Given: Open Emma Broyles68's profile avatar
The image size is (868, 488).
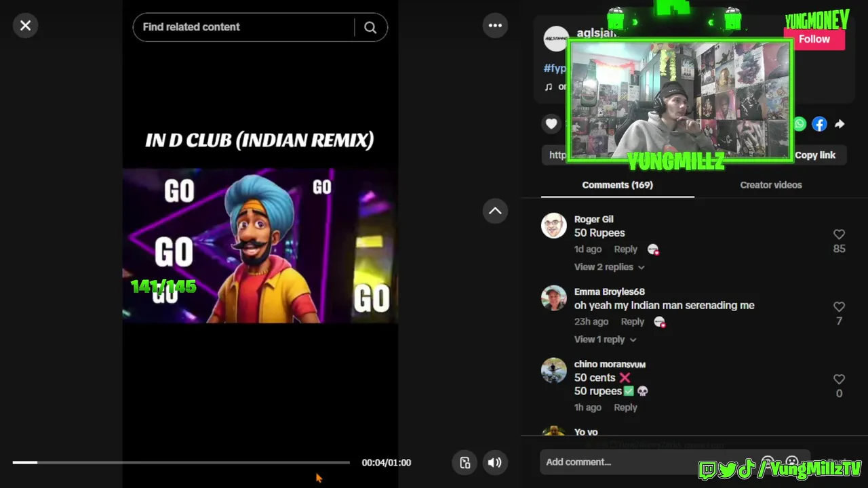Looking at the screenshot, I should pyautogui.click(x=553, y=298).
